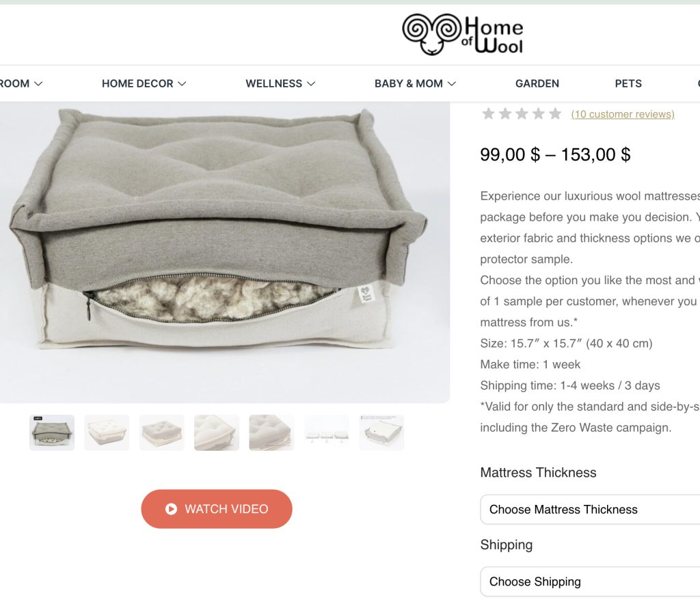Select the third gray cushion thumbnail
Screen dimensions: 700x606
[161, 432]
